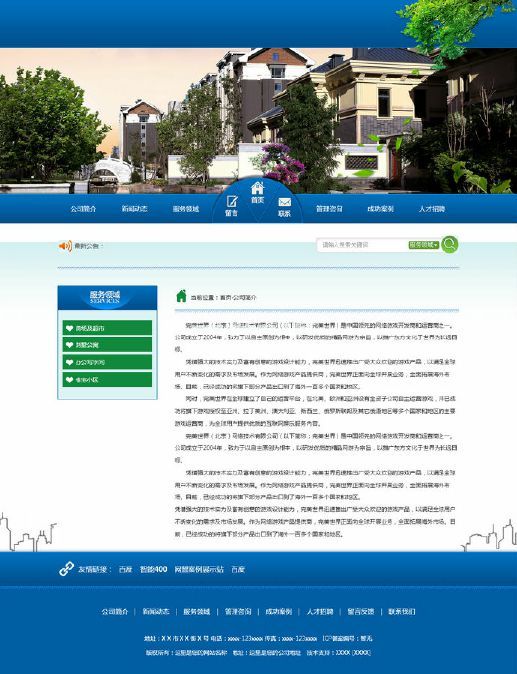Viewport: 517px width, 674px height.
Task: Open the 智能400 friendly link
Action: pos(153,570)
